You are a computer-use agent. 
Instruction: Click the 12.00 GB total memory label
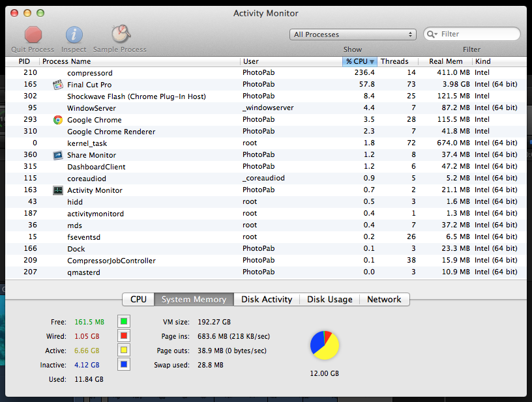[x=325, y=373]
